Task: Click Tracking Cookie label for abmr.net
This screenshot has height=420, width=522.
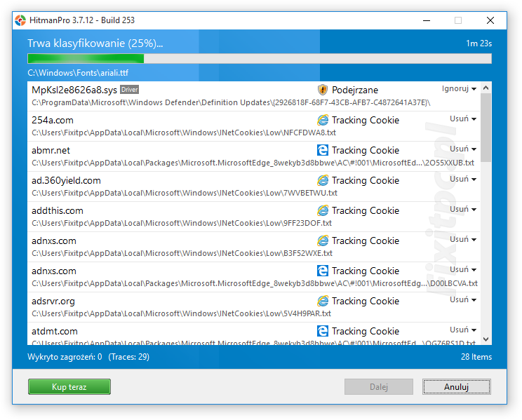Action: 366,151
